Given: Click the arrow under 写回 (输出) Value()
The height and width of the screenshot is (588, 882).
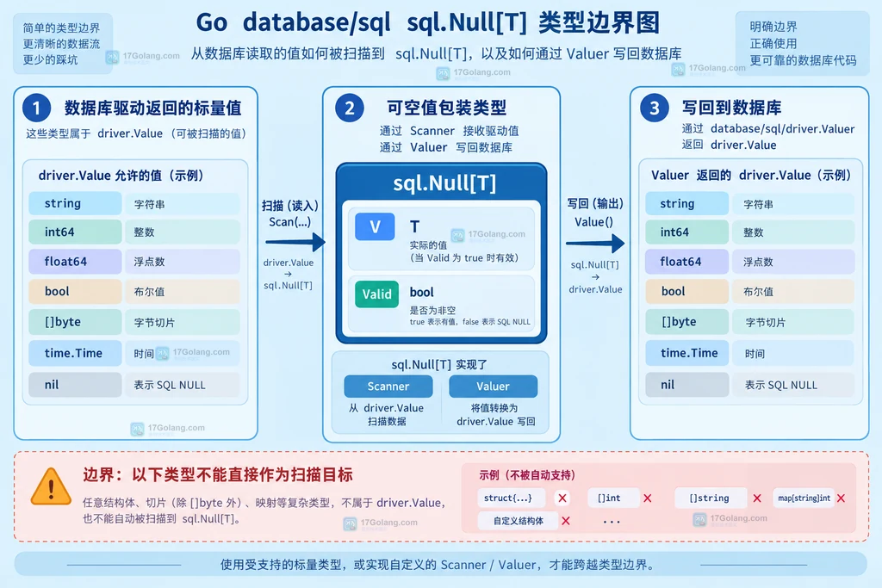Looking at the screenshot, I should coord(595,244).
